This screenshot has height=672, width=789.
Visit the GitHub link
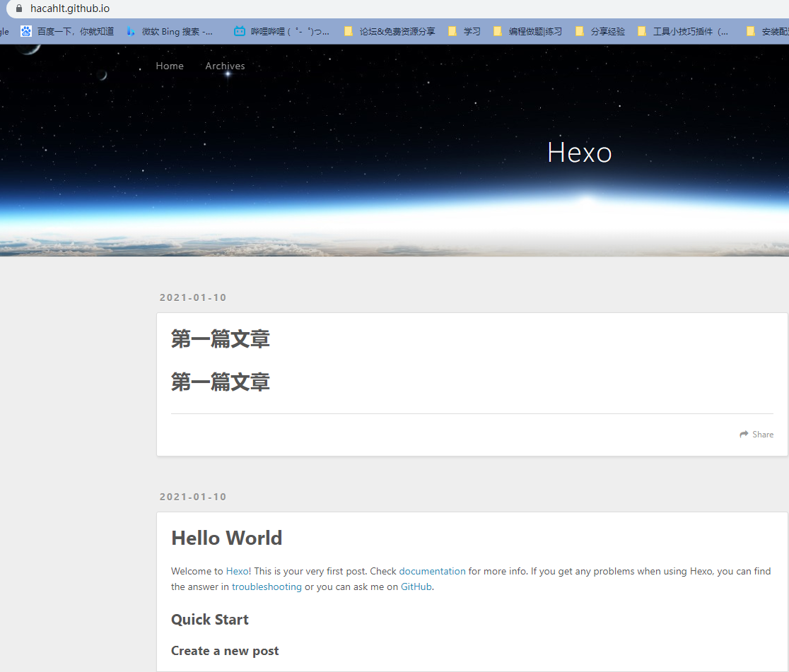[416, 587]
